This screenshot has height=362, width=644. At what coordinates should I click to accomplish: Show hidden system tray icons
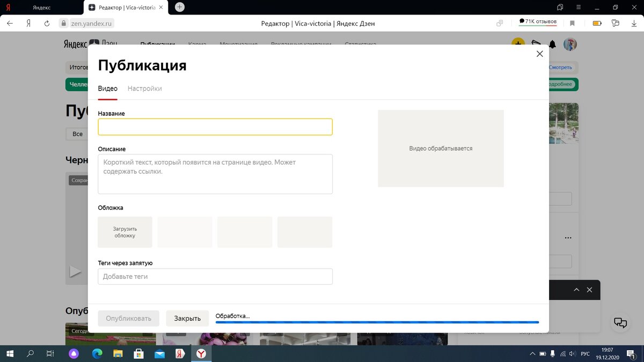[x=532, y=353]
